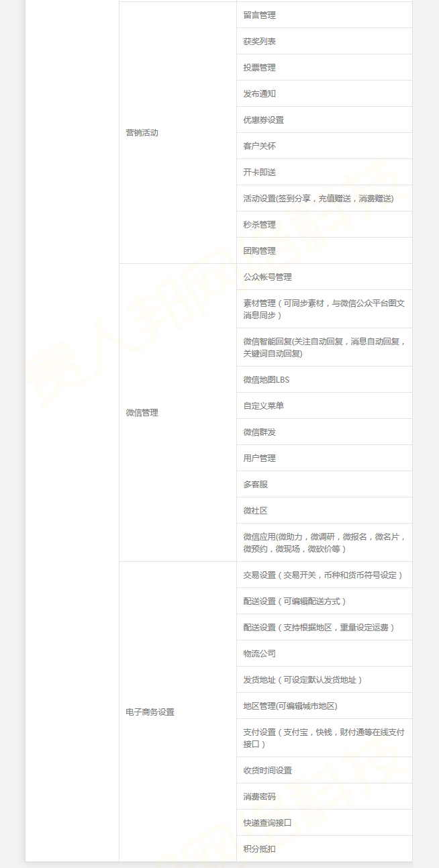Click the 物流公司 row
439x868 pixels.
point(324,653)
